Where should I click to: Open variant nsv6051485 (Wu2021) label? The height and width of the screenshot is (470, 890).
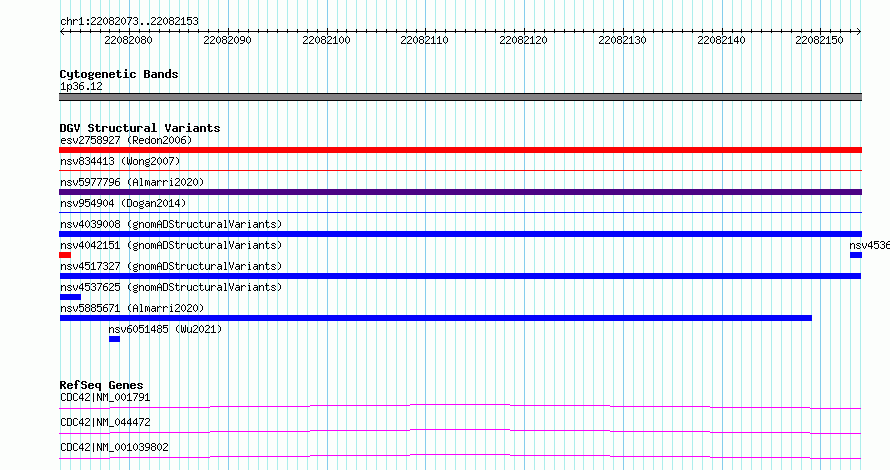pos(165,329)
